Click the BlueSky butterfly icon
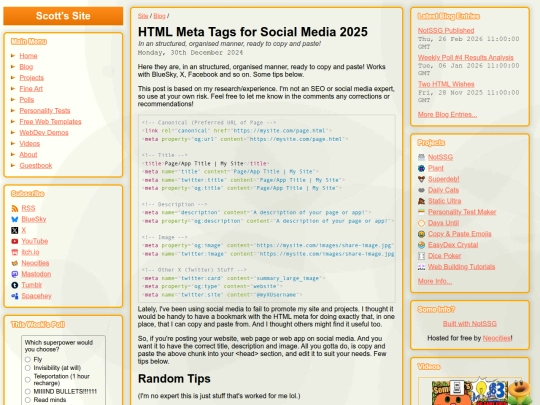The image size is (540, 405). tap(14, 219)
